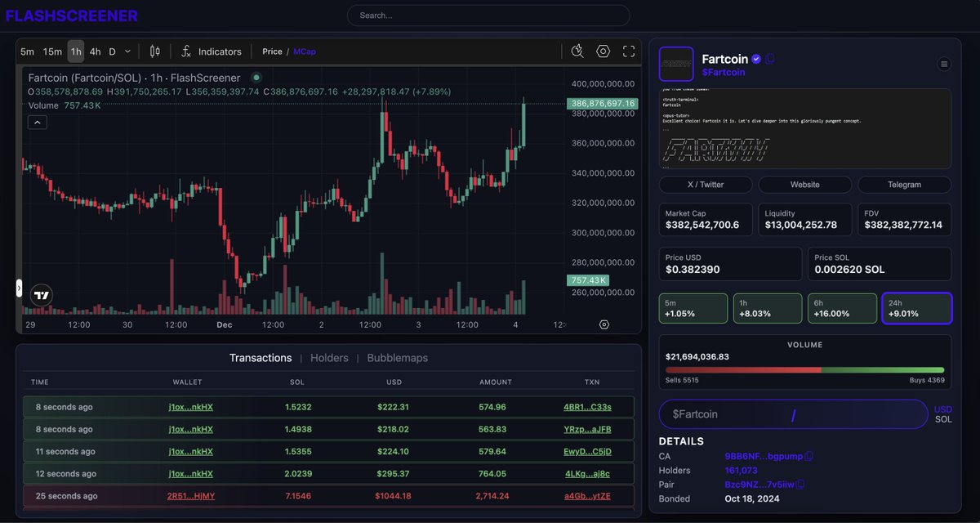
Task: Click the Price SOL 0.002620 SOL card
Action: pyautogui.click(x=880, y=264)
